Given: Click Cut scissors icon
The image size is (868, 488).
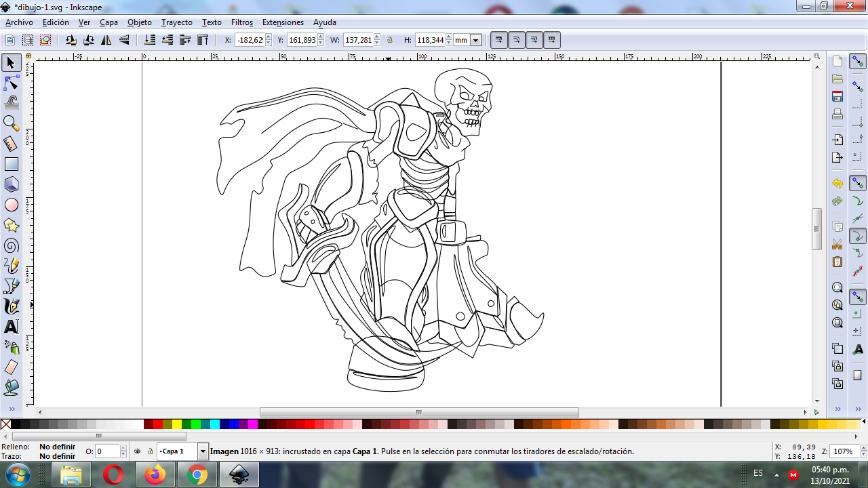Looking at the screenshot, I should (x=837, y=244).
